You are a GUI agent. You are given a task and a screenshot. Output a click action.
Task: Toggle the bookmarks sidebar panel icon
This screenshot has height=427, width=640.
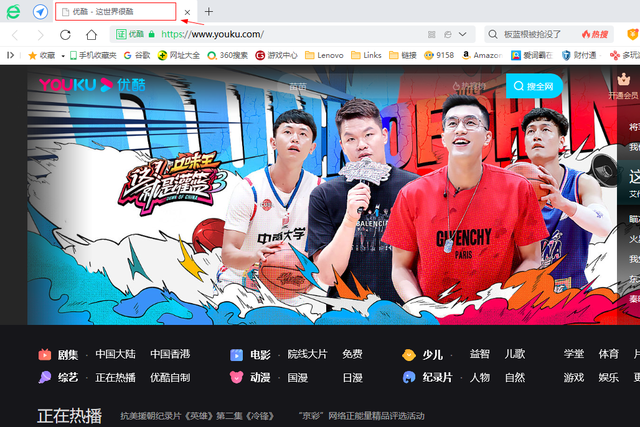(x=11, y=55)
